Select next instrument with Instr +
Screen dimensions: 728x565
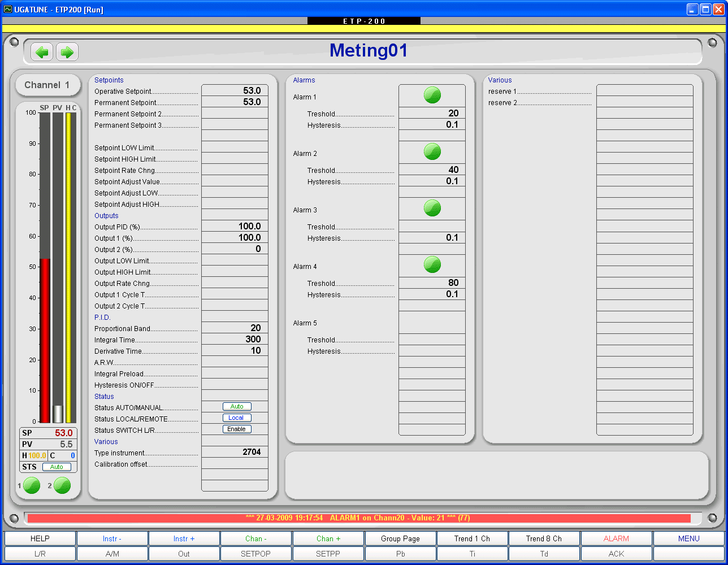[184, 538]
